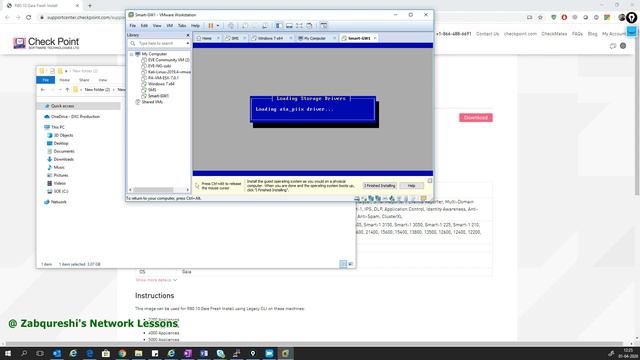Collapse the My Computer tree node
The image size is (640, 360).
click(x=131, y=54)
